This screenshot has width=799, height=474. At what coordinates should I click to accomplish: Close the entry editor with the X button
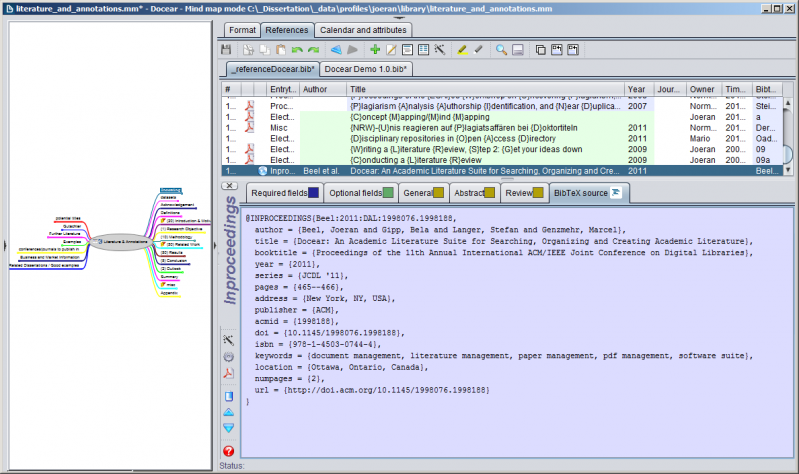pyautogui.click(x=229, y=186)
